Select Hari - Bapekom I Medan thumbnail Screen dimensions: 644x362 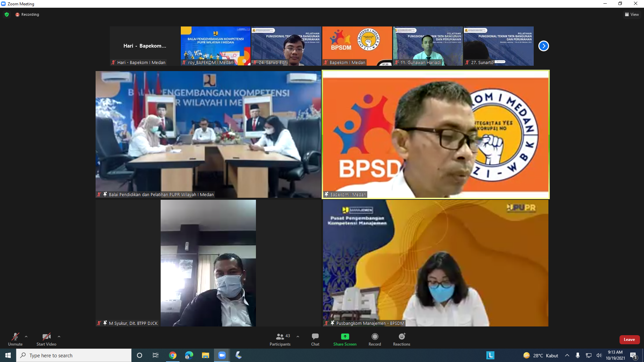tap(145, 46)
